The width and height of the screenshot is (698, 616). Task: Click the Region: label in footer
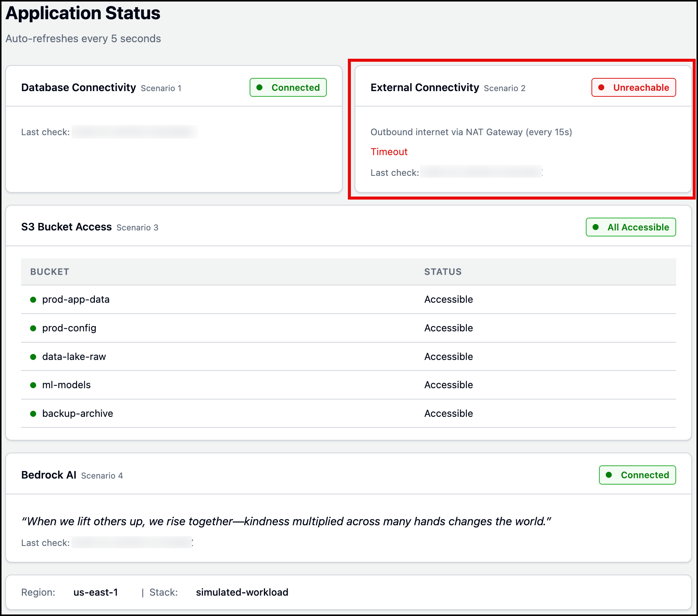coord(38,592)
